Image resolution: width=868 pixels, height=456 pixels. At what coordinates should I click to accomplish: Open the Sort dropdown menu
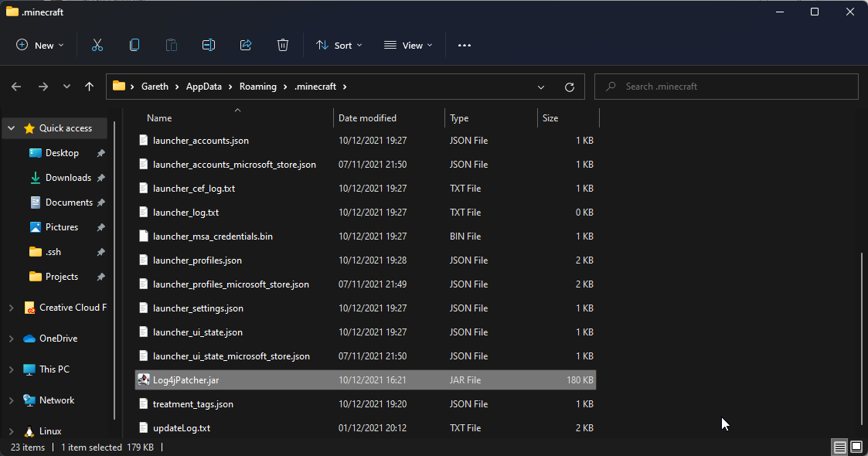[x=339, y=46]
